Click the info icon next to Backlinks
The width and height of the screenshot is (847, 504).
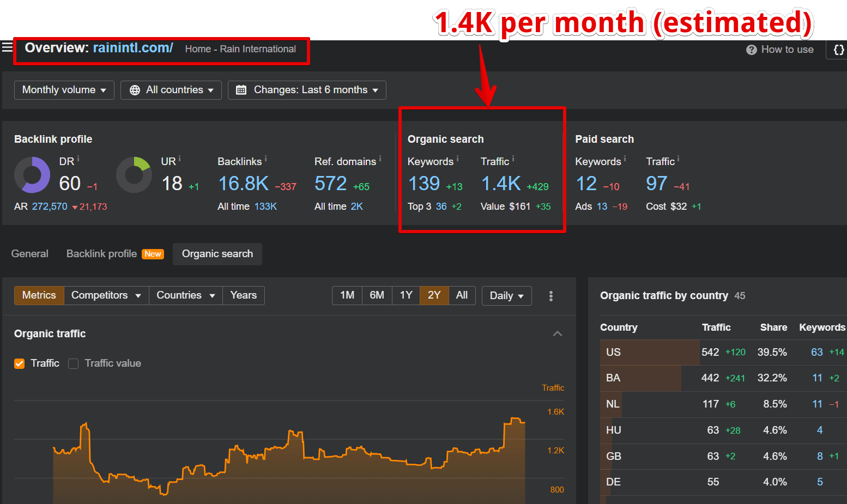265,159
